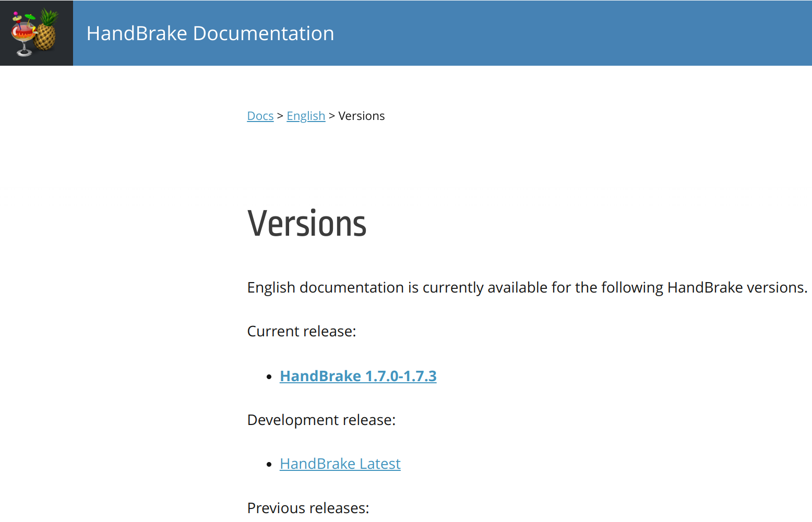Open the HandBrake Latest documentation link
Image resolution: width=812 pixels, height=522 pixels.
click(340, 464)
